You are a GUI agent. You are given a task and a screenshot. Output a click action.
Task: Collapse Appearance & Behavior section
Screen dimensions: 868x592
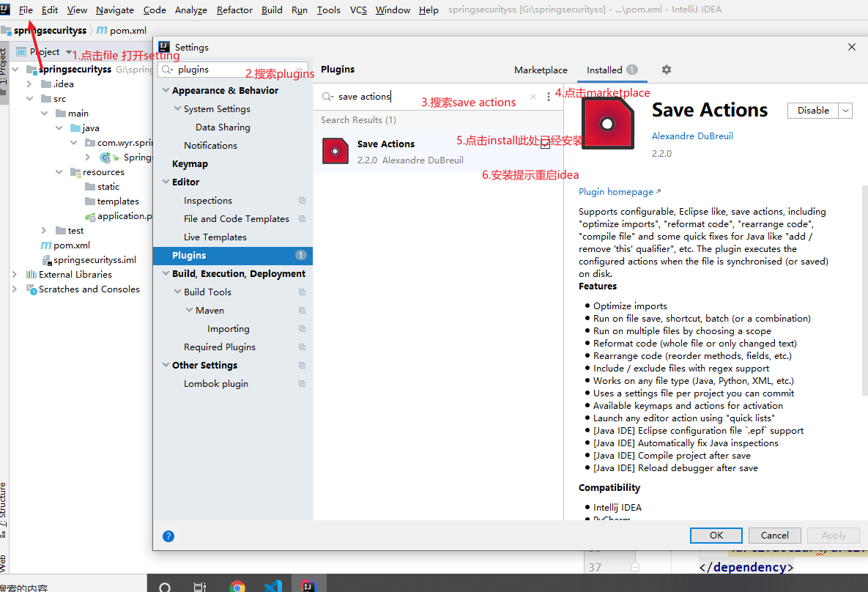tap(166, 89)
